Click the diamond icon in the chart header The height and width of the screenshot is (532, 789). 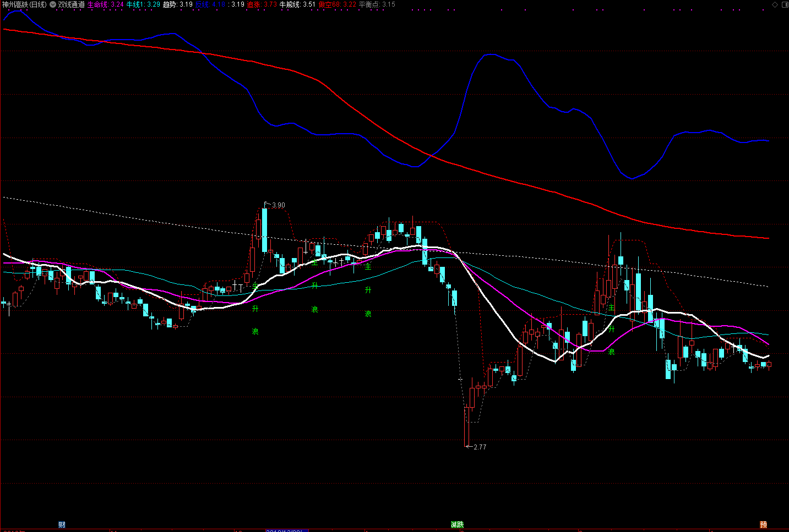pos(775,4)
